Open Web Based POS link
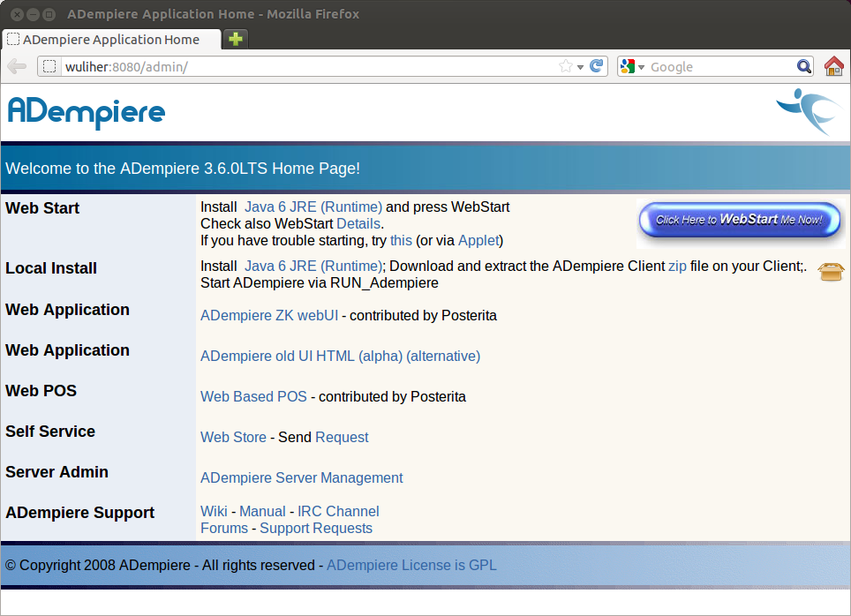The image size is (851, 616). click(x=253, y=397)
